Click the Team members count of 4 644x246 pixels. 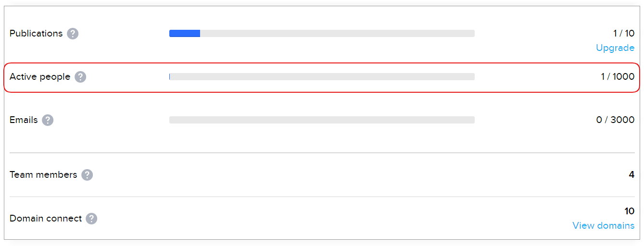coord(631,175)
